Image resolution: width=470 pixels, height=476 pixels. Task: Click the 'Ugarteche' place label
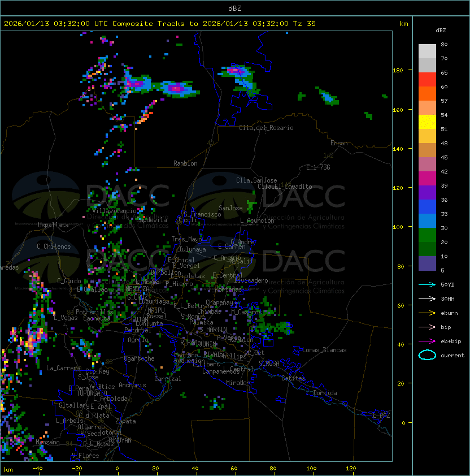[x=139, y=358]
